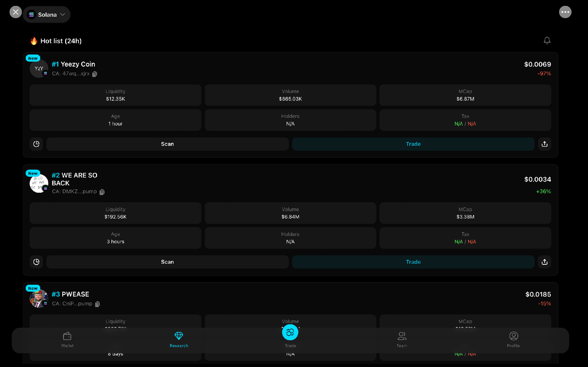Click the WE ARE SO BACK token avatar
588x367 pixels.
[x=39, y=183]
